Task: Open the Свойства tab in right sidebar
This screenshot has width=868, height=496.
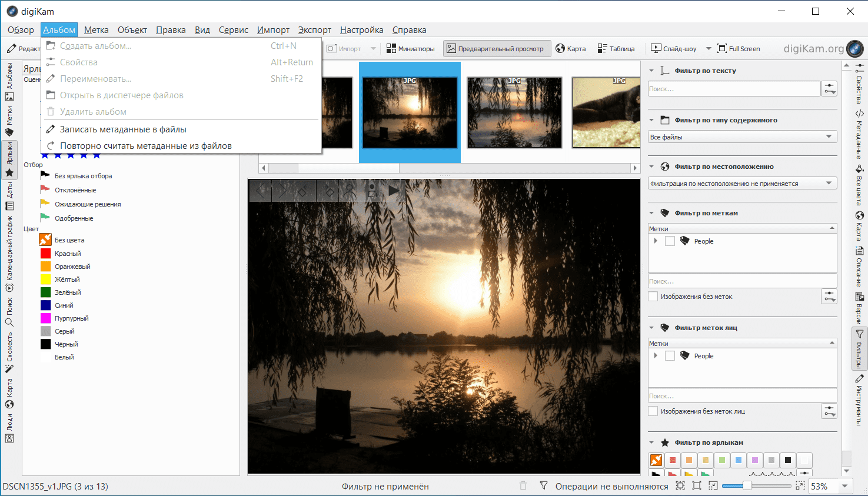Action: (x=859, y=84)
